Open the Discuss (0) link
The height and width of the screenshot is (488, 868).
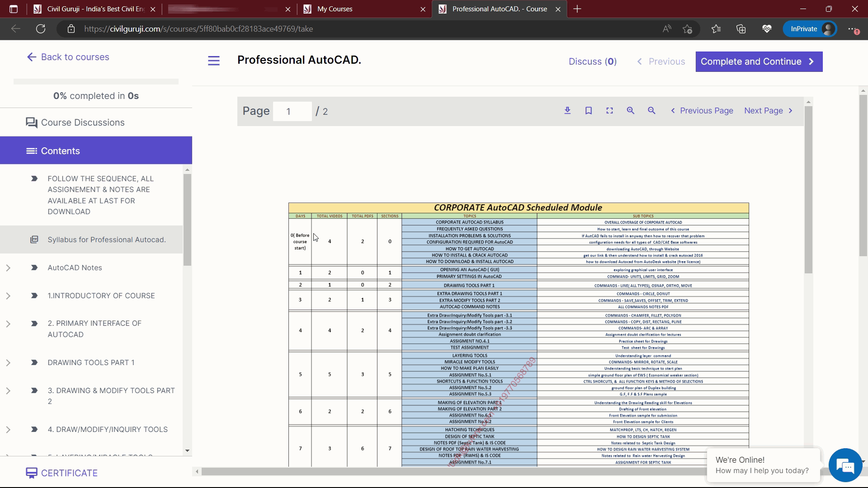click(x=592, y=61)
